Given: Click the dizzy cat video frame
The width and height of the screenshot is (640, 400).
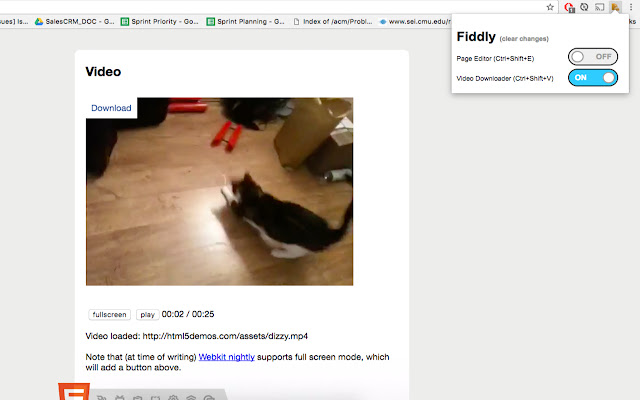Looking at the screenshot, I should click(x=219, y=191).
